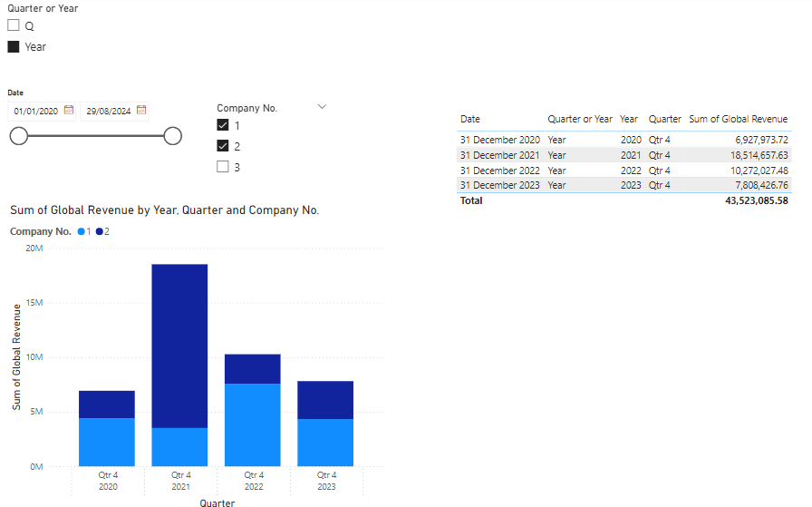Expand the Company No. slicer dropdown chevron
812x507 pixels.
pos(322,107)
